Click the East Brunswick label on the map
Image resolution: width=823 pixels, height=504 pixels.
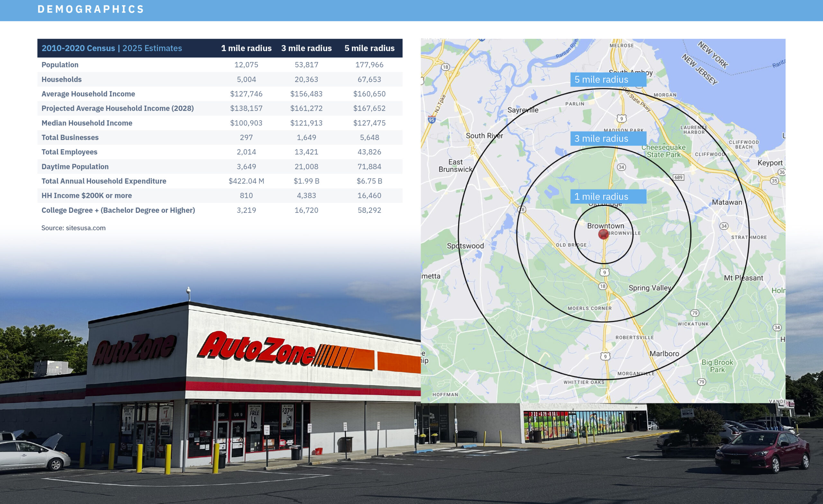click(456, 165)
